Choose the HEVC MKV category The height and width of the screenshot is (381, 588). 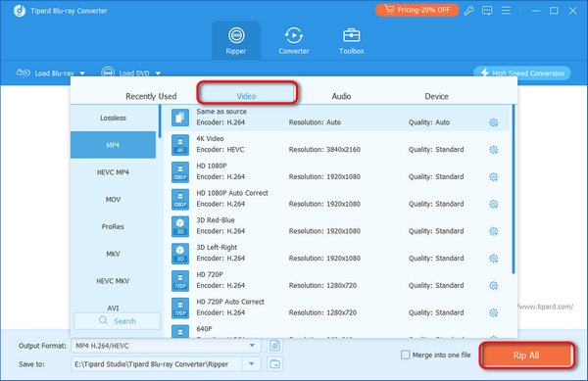pyautogui.click(x=114, y=281)
